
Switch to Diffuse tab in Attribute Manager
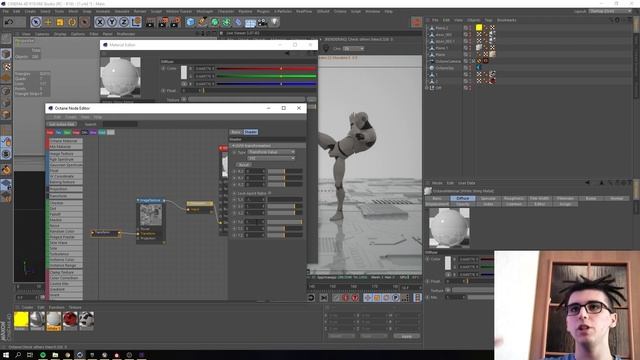coord(462,198)
